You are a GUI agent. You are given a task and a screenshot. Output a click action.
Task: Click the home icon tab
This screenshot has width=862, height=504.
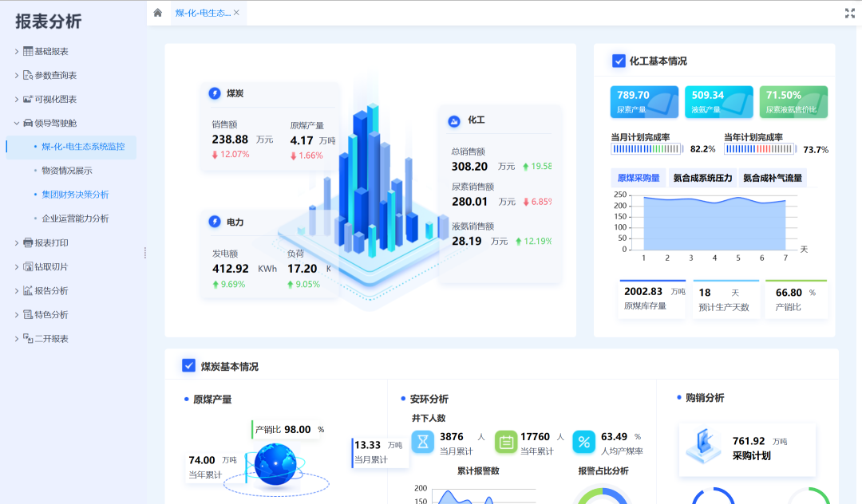(157, 13)
